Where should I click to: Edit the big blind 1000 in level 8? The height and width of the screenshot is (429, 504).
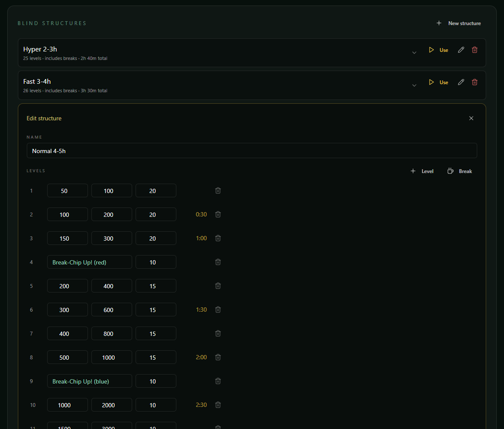[x=111, y=357]
